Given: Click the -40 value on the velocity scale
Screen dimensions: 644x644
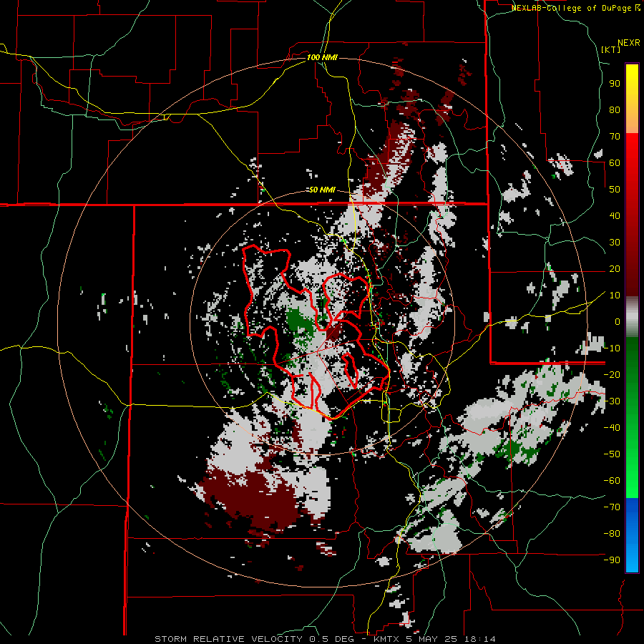Looking at the screenshot, I should click(612, 428).
